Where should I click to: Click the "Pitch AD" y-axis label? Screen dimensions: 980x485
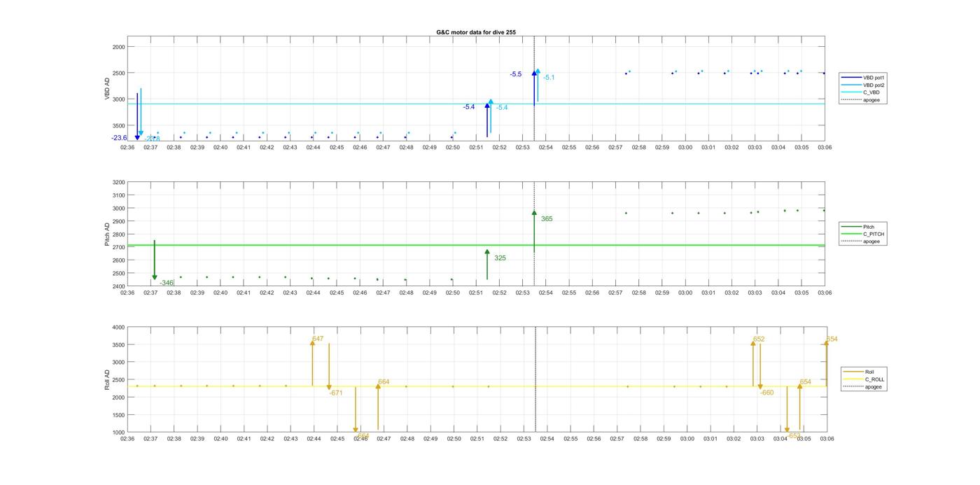coord(107,234)
